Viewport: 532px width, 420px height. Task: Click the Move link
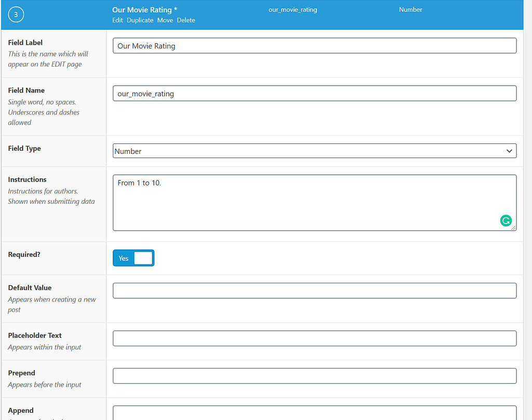(165, 20)
